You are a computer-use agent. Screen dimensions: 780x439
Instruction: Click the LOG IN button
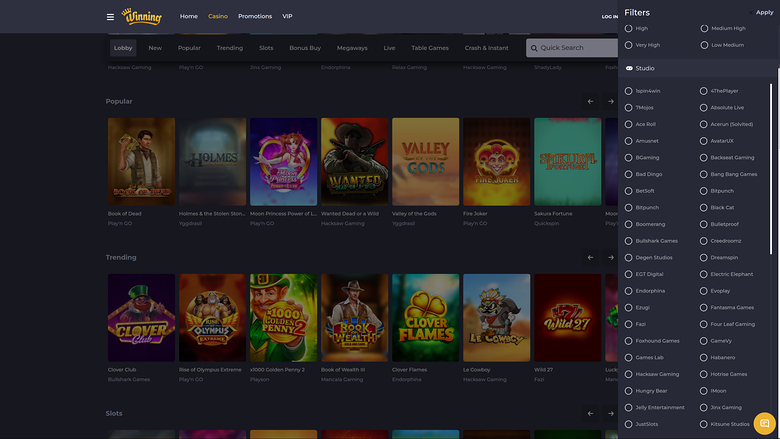click(609, 17)
